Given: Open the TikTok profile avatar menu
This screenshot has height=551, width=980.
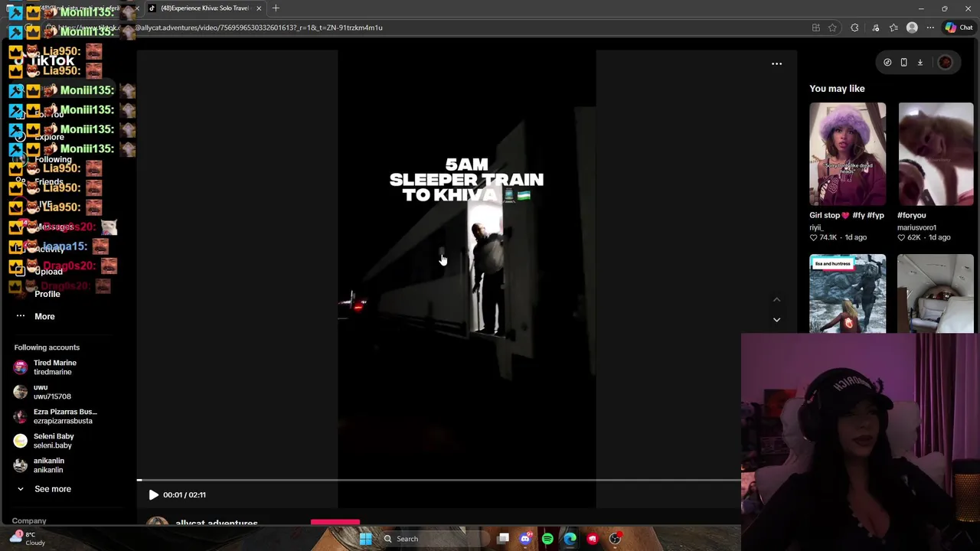Looking at the screenshot, I should click(x=945, y=63).
